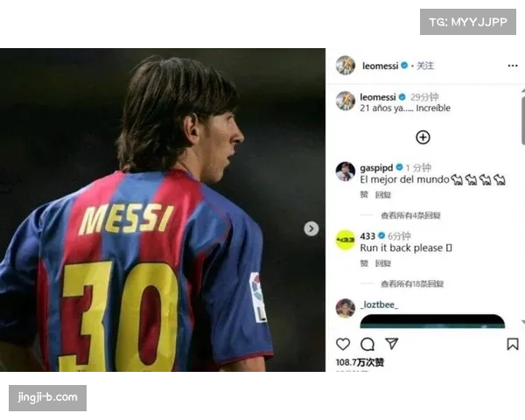Viewport: 525px width, 420px height.
Task: Open leomessi avatar in post header
Action: (x=346, y=66)
